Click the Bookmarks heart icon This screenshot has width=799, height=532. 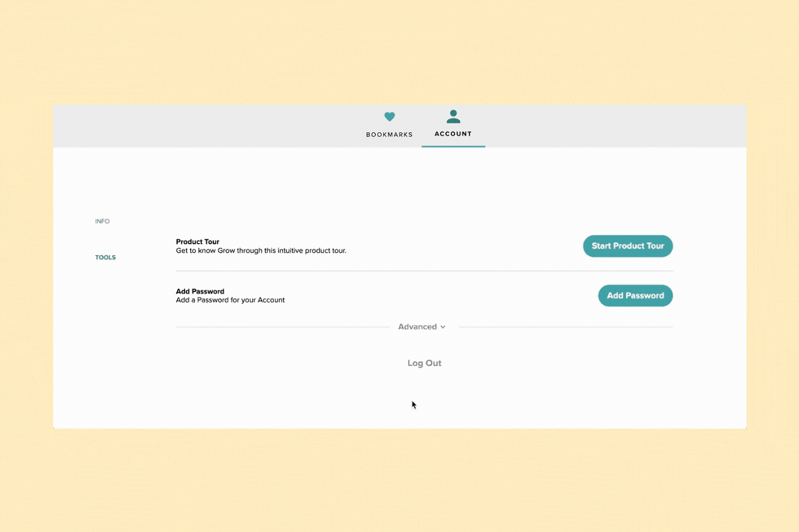tap(390, 117)
